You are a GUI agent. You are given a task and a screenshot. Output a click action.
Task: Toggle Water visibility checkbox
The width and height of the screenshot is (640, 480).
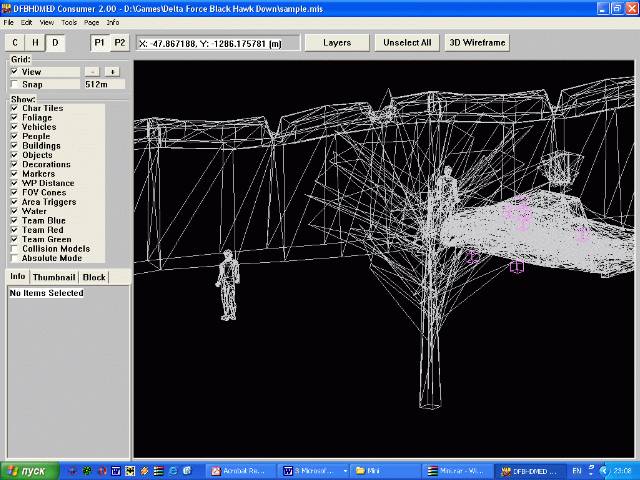[x=14, y=211]
